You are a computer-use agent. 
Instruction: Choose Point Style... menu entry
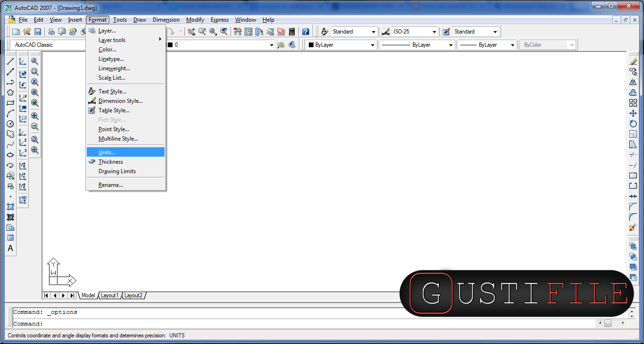coord(125,129)
